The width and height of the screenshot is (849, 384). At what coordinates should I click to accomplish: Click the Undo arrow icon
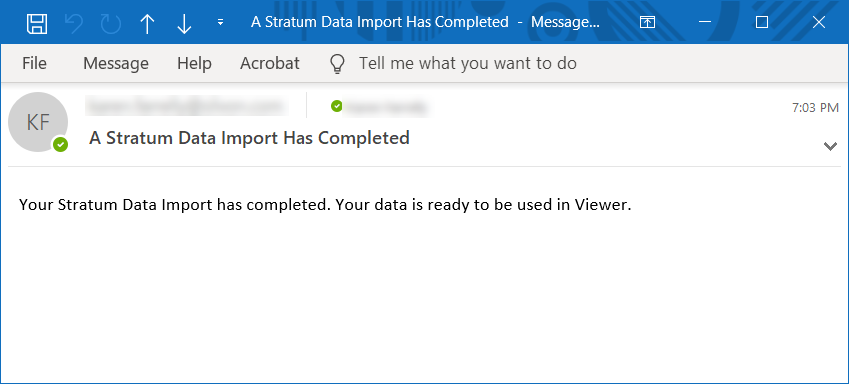click(73, 23)
